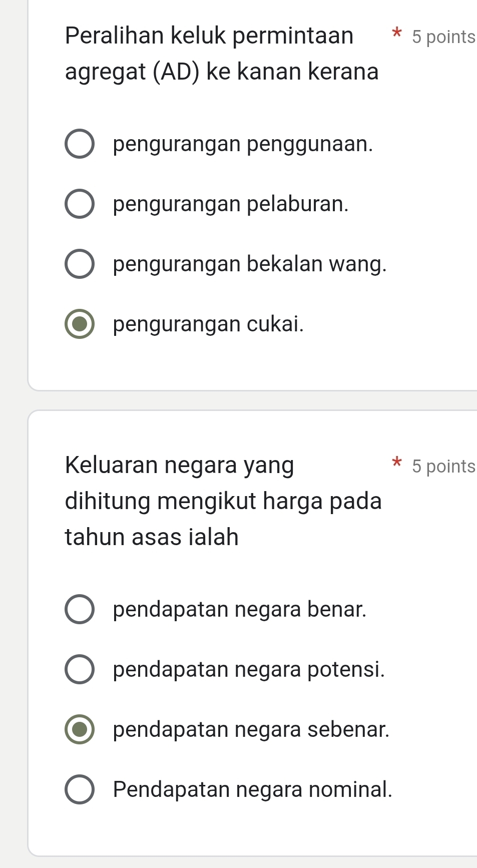The image size is (477, 868).
Task: Click the 'pendapatan negara sebenar.' answer text
Action: point(251,729)
